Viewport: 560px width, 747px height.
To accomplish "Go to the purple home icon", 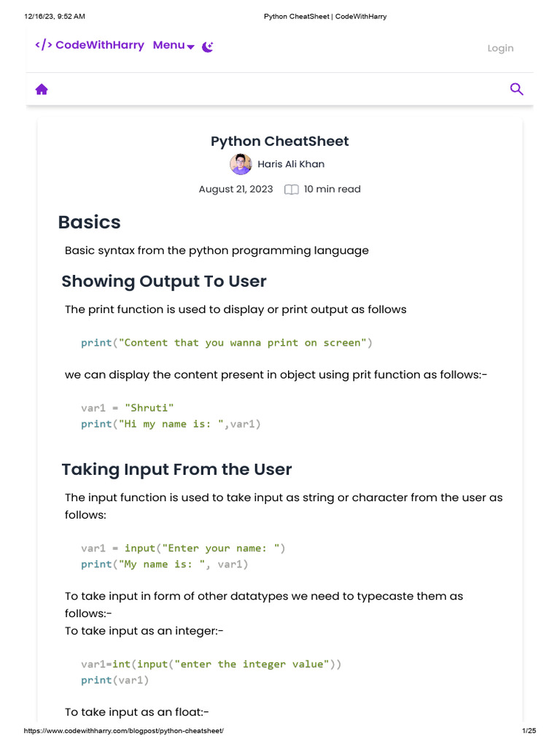I will (42, 89).
